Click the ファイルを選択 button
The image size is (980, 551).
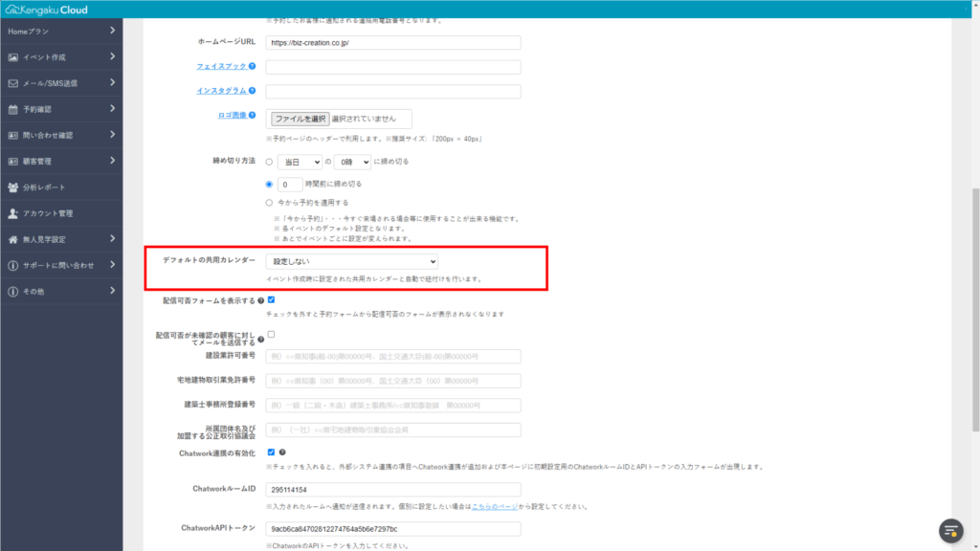click(301, 119)
